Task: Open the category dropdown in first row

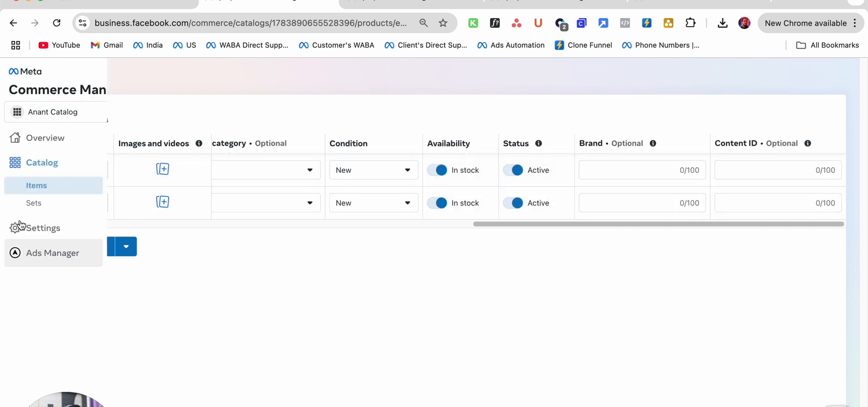Action: tap(266, 170)
